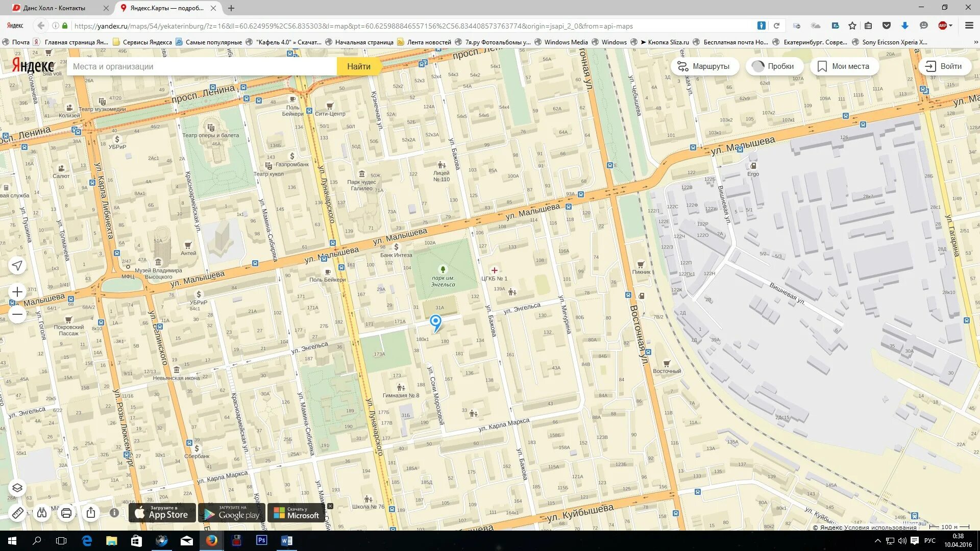Open Task View on the taskbar
Viewport: 980px width, 551px height.
coord(61,541)
